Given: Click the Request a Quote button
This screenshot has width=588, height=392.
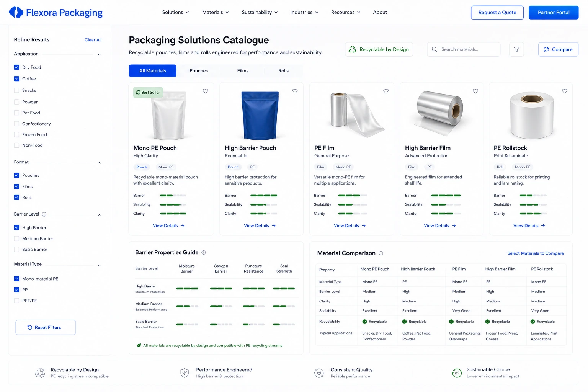Looking at the screenshot, I should point(497,12).
